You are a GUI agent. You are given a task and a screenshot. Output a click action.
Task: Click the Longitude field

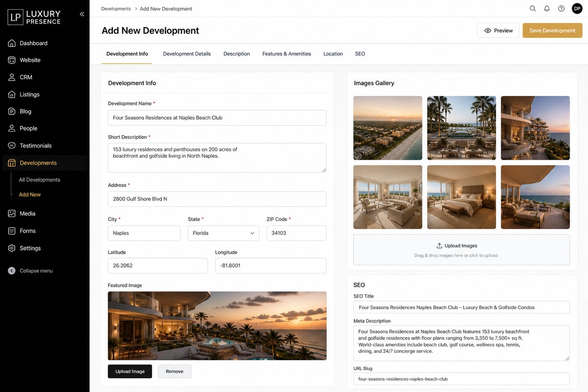[x=271, y=266]
